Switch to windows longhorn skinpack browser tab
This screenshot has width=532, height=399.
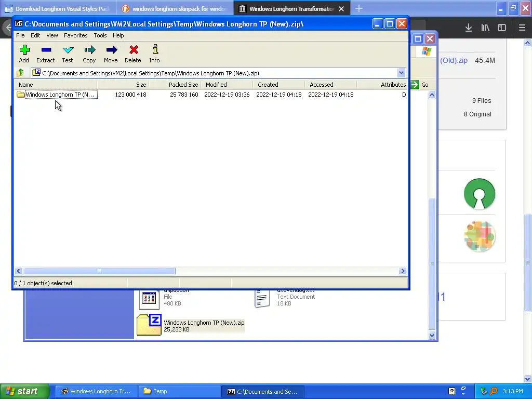point(175,9)
